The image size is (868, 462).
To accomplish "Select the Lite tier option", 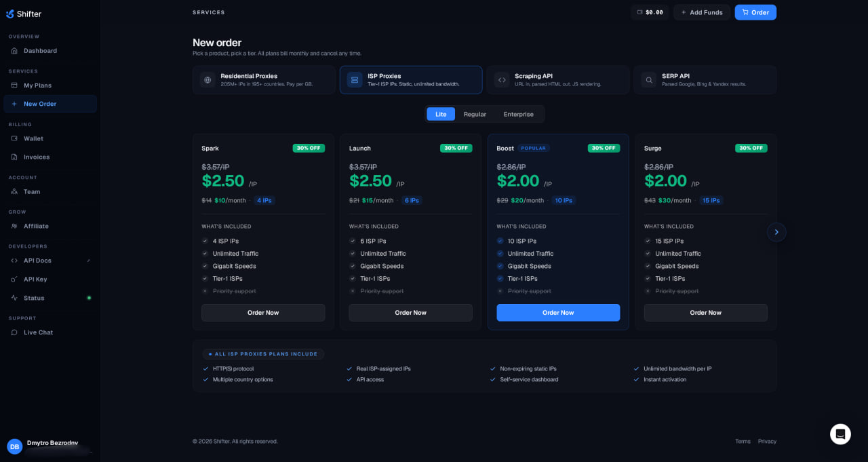I will [441, 114].
